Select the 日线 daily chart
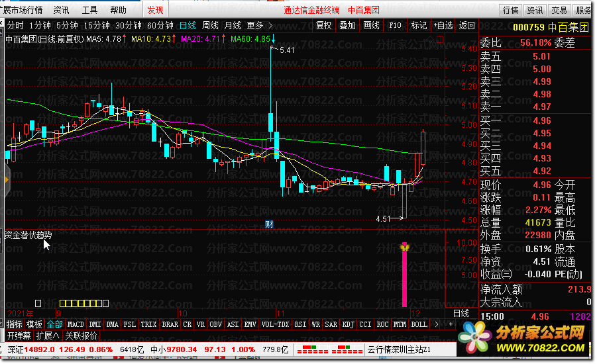This screenshot has height=364, width=597. point(188,26)
